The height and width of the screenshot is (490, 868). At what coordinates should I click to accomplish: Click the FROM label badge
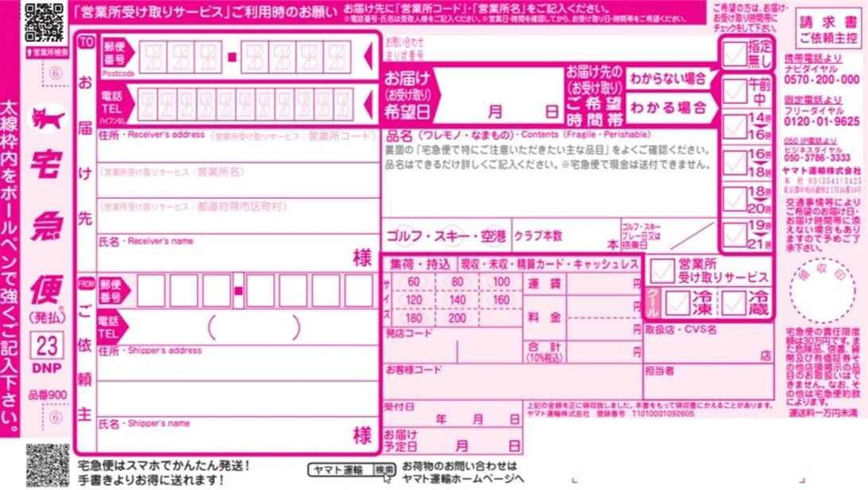tap(87, 283)
